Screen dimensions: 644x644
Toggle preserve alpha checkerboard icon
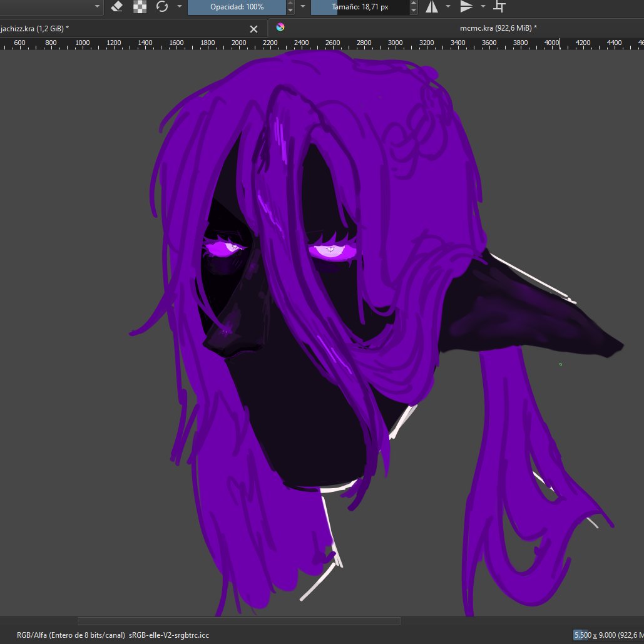pos(140,6)
